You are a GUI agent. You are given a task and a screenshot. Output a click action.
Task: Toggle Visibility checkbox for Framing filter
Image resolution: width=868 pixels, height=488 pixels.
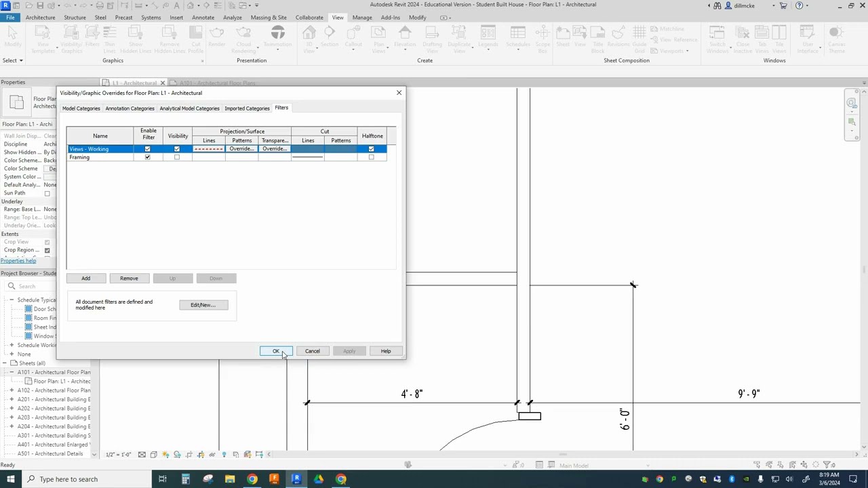point(177,157)
